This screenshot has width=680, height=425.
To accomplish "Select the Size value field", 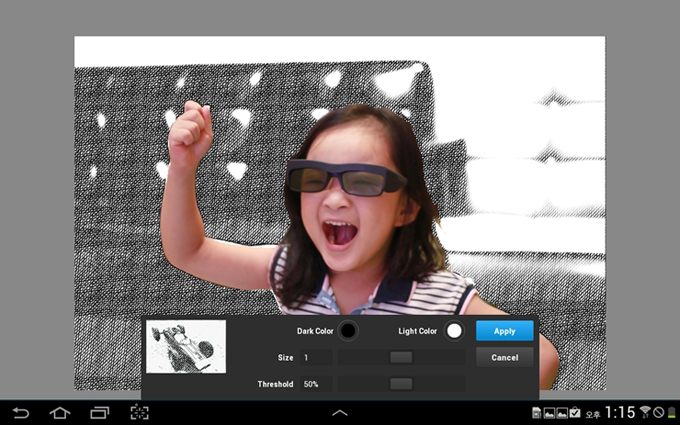I will click(315, 357).
